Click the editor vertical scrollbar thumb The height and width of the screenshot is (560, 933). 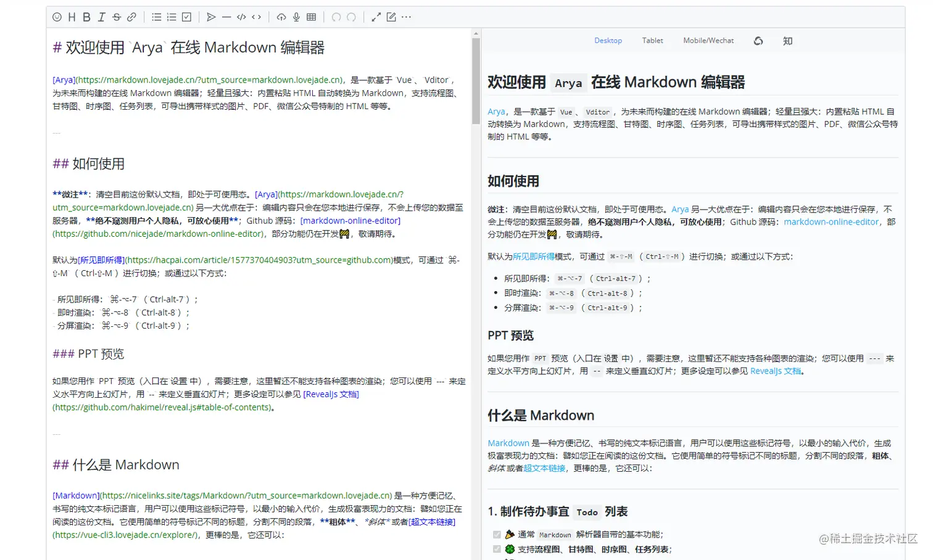point(476,81)
